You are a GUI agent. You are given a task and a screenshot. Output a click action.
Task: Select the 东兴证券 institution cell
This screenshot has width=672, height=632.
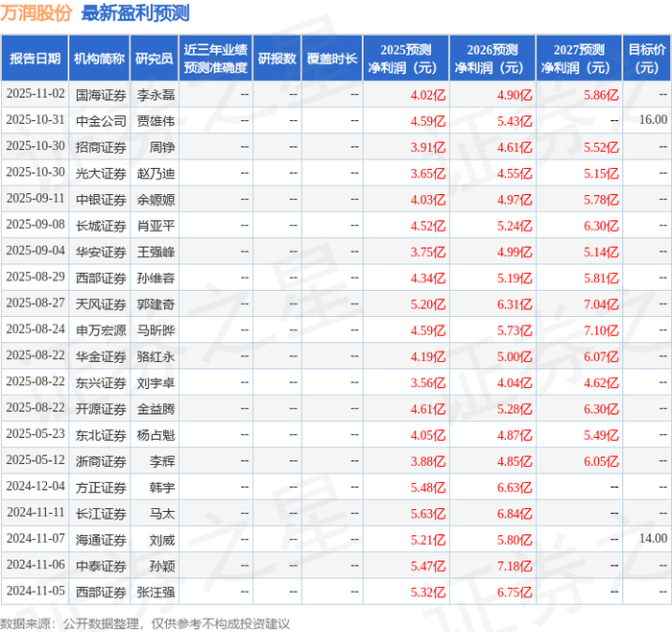[101, 382]
